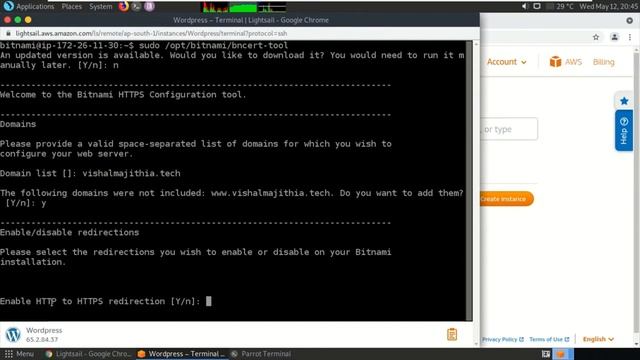Expand the Account dropdown
This screenshot has width=640, height=360.
pos(506,62)
